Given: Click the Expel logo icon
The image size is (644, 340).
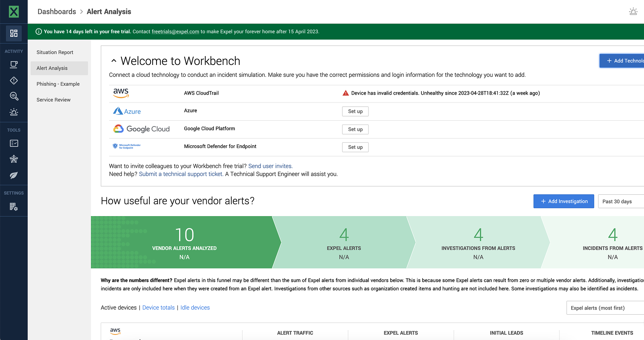Looking at the screenshot, I should coord(14,11).
